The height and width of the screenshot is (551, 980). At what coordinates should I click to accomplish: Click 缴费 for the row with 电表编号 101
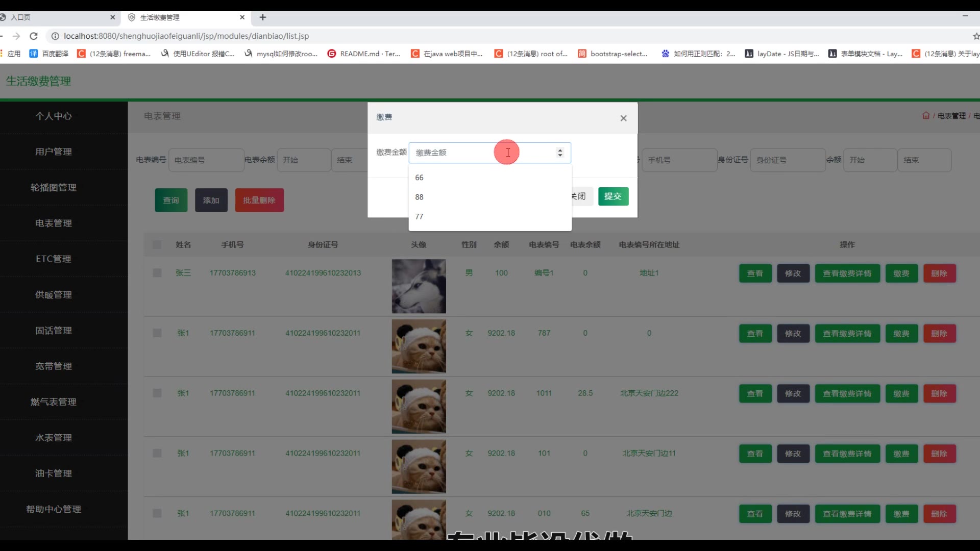[x=901, y=454]
